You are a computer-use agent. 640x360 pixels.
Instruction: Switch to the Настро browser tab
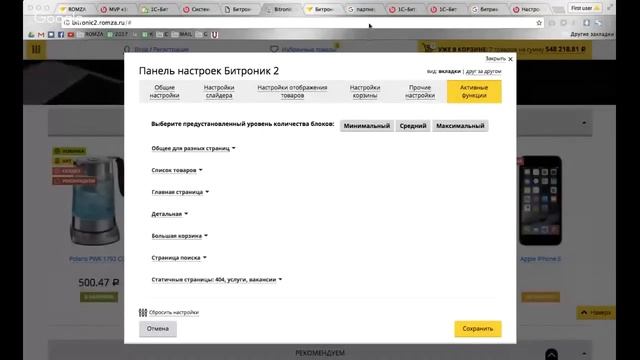click(527, 9)
